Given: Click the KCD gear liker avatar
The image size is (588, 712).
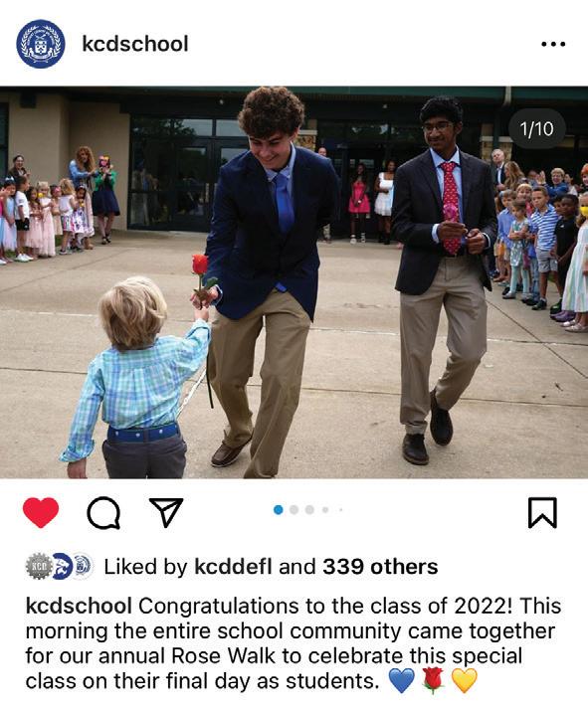Looking at the screenshot, I should click(x=39, y=566).
